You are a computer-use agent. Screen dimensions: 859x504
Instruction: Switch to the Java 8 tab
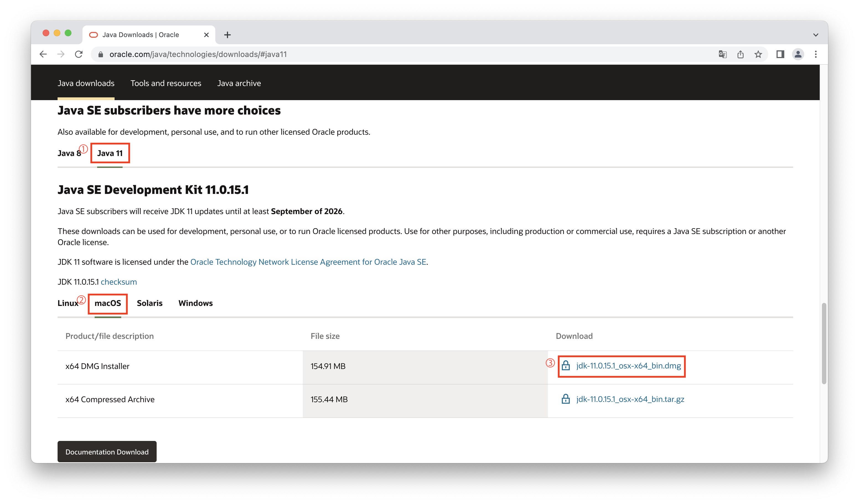tap(69, 153)
